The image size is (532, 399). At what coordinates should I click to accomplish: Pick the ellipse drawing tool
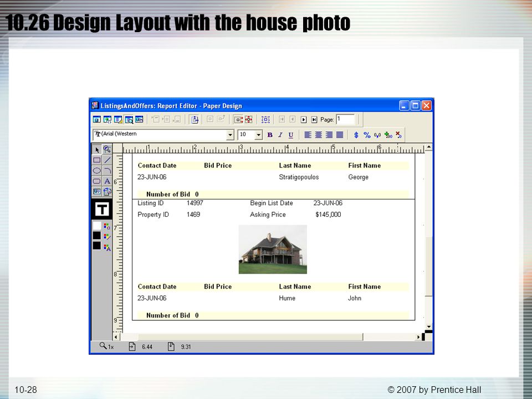(x=97, y=170)
